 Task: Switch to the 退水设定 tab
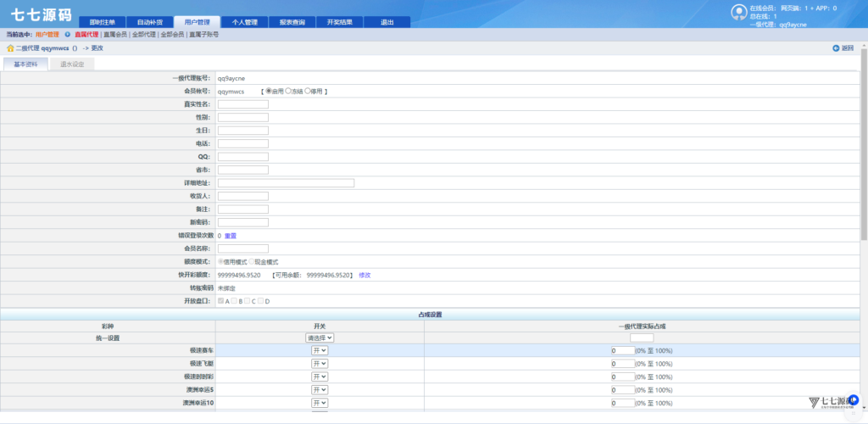(x=72, y=64)
